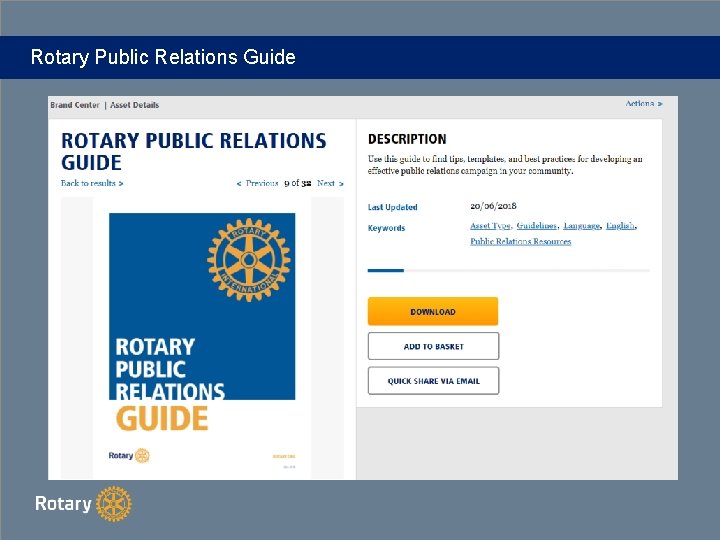Click the orange Download button
The width and height of the screenshot is (720, 540).
point(433,311)
